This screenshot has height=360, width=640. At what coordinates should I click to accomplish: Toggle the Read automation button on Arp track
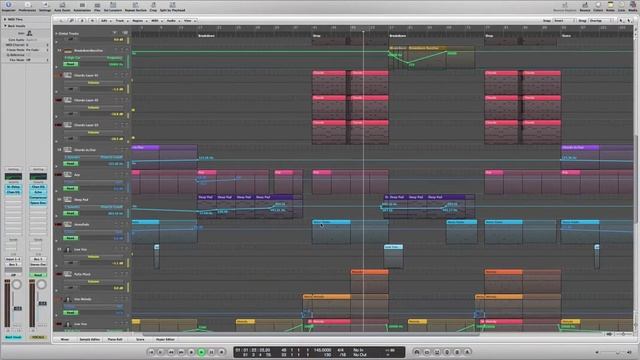coord(70,188)
